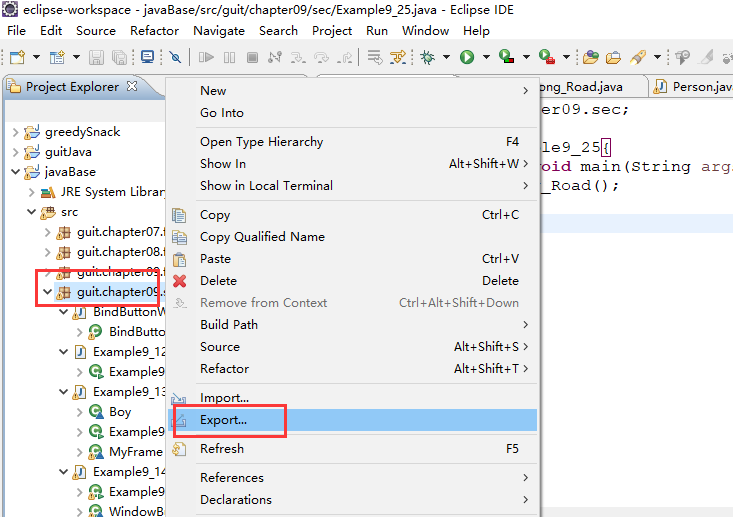Open the Run configurations dropdown arrow

pyautogui.click(x=486, y=57)
